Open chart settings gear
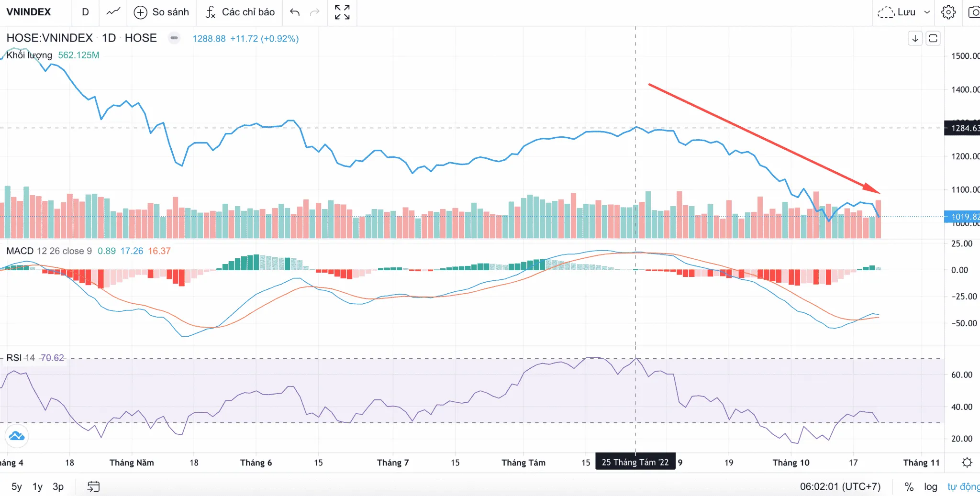This screenshot has width=980, height=496. click(948, 12)
